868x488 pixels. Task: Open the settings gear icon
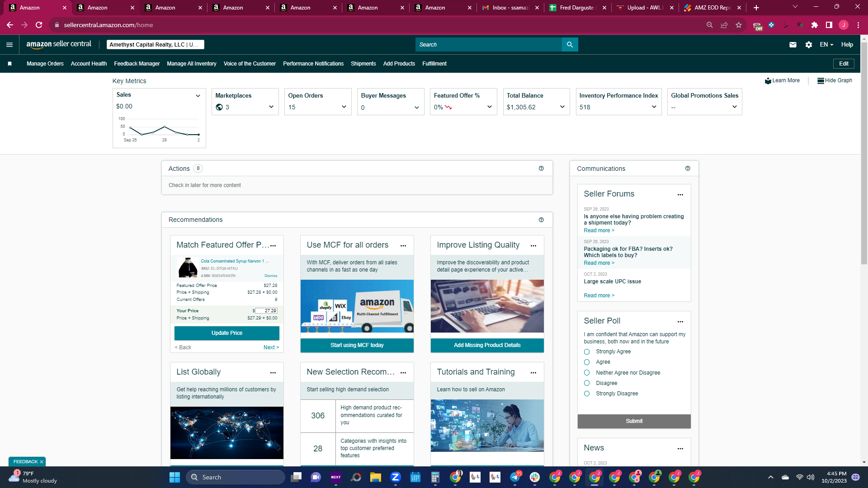coord(809,44)
